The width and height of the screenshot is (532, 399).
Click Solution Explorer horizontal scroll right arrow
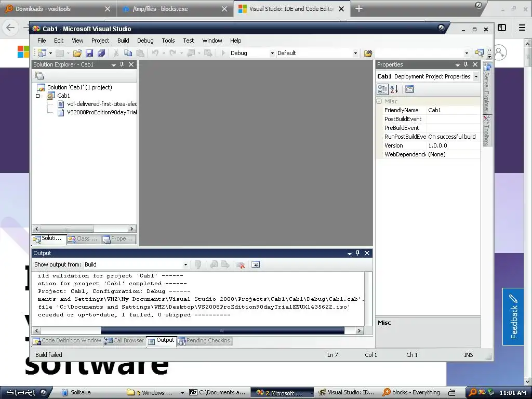click(x=131, y=229)
